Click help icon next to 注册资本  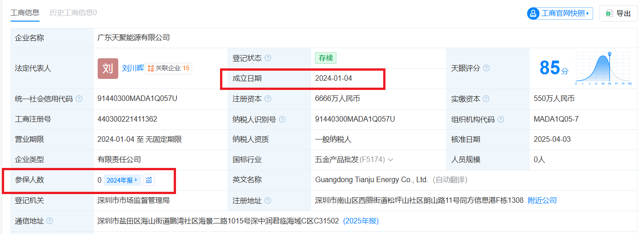pos(268,99)
